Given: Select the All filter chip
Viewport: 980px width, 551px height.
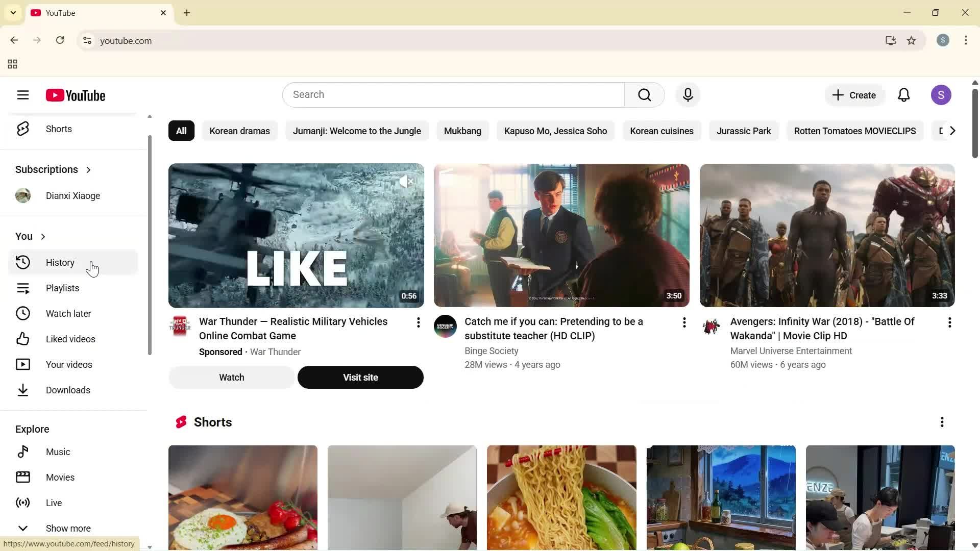Looking at the screenshot, I should (181, 131).
